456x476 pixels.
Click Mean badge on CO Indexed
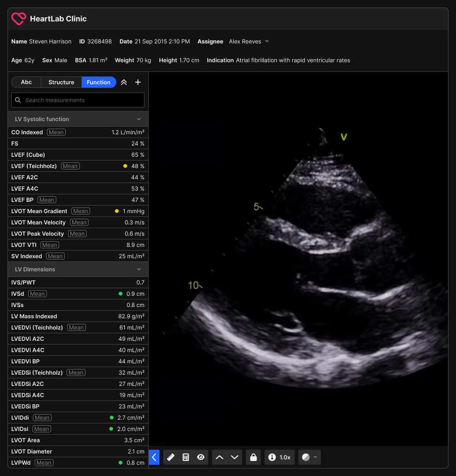(56, 132)
